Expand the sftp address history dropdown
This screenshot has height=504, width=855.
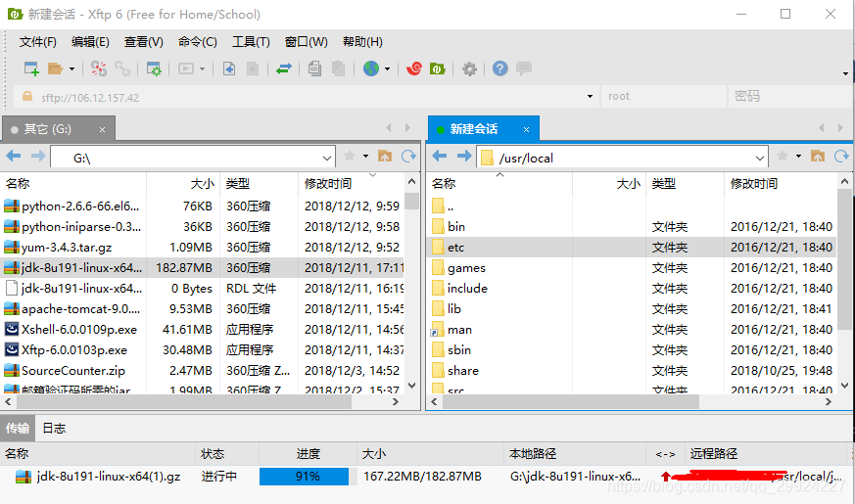click(590, 97)
